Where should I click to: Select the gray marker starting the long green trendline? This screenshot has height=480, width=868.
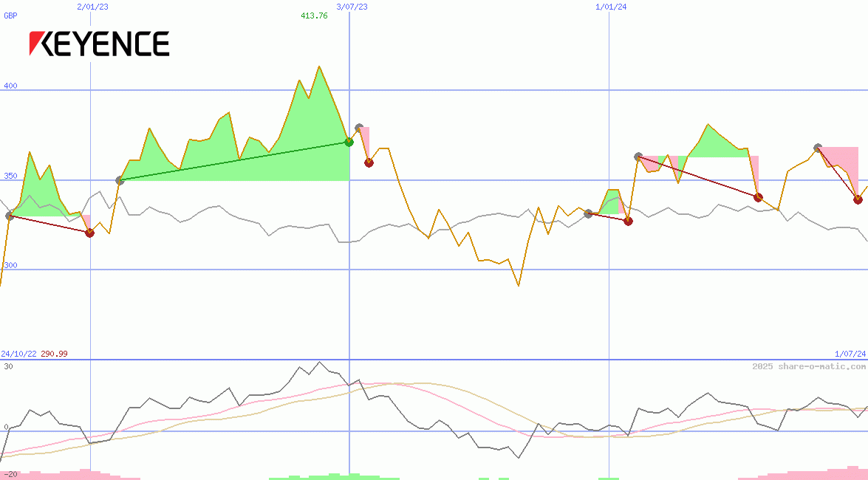click(120, 180)
